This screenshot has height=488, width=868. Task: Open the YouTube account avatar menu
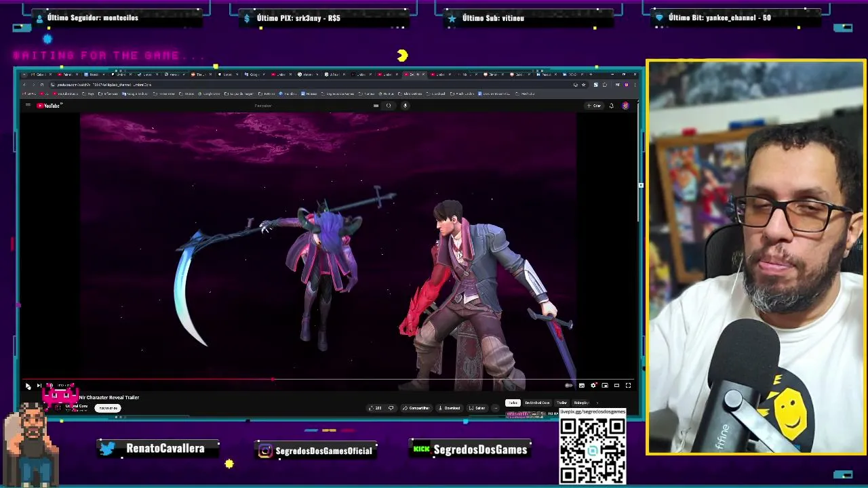tap(625, 106)
